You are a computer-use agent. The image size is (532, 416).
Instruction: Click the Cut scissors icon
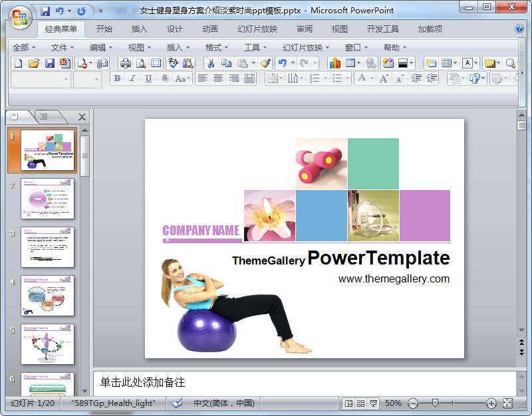[211, 63]
